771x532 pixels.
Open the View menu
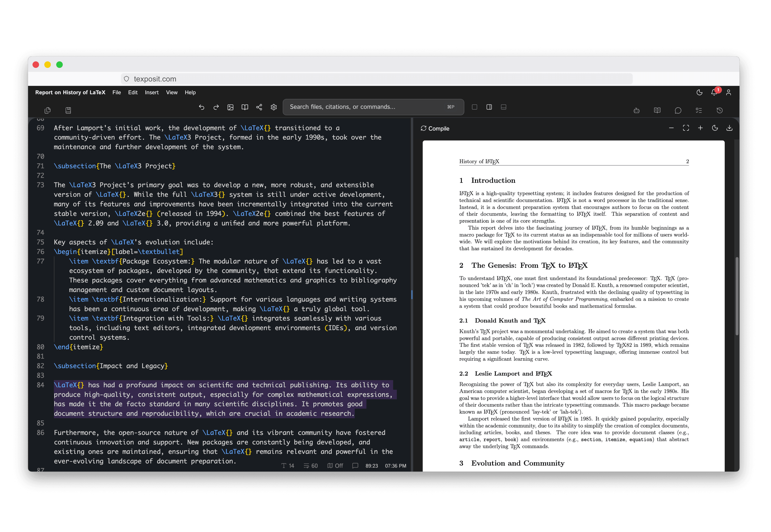coord(172,92)
